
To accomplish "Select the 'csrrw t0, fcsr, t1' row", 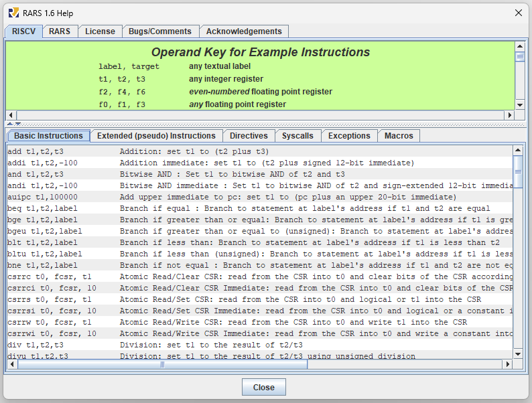I will coord(260,322).
